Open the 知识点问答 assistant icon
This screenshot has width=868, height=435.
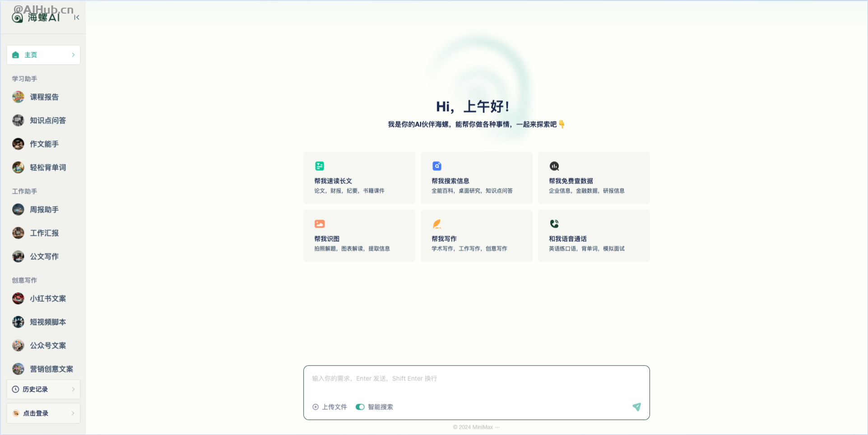18,120
